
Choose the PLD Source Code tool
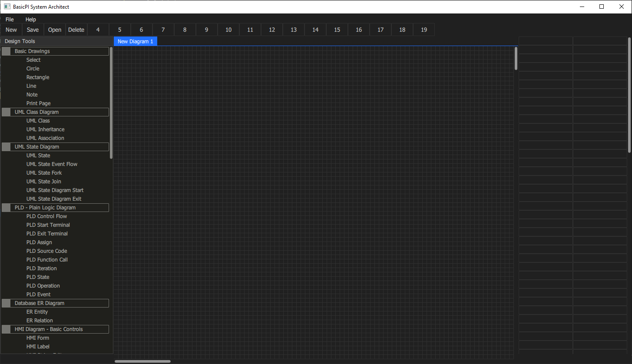pyautogui.click(x=47, y=251)
